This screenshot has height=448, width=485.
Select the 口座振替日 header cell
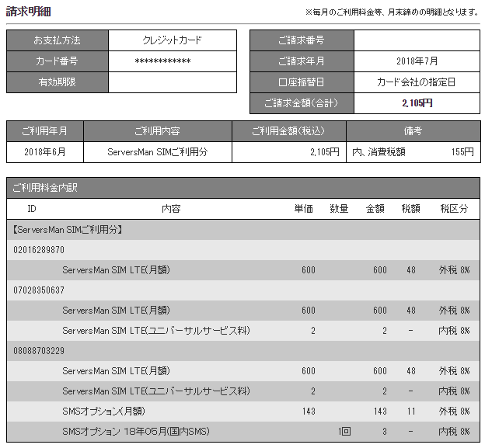(302, 82)
